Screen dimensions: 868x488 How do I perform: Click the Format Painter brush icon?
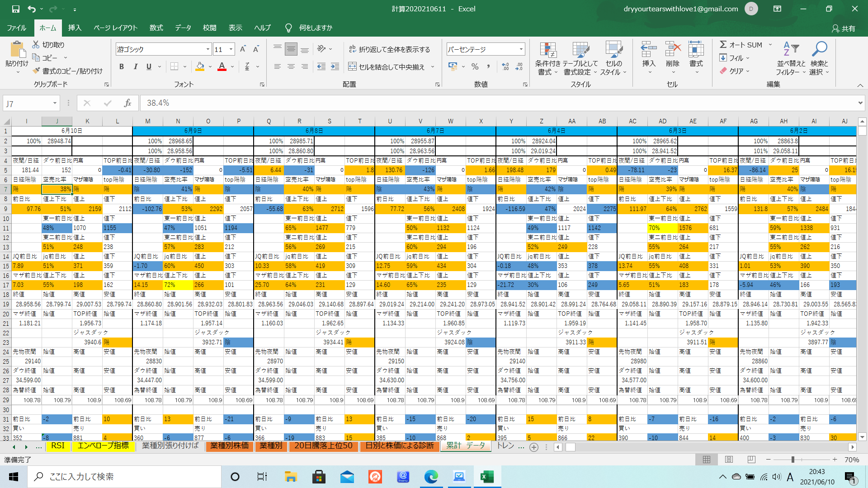pos(37,71)
